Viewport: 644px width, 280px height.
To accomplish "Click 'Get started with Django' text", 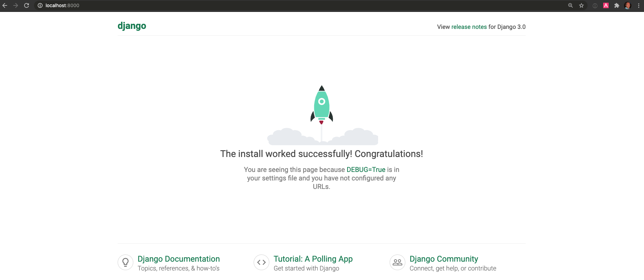I will point(306,268).
